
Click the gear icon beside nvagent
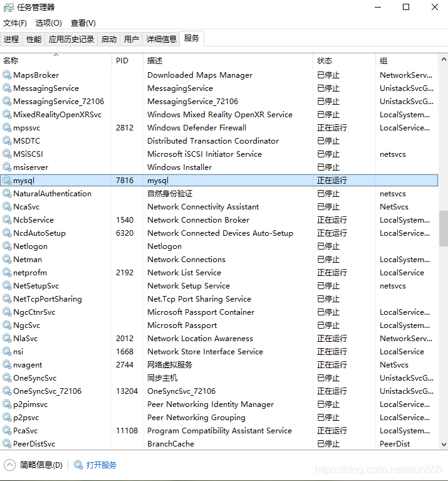[x=7, y=365]
